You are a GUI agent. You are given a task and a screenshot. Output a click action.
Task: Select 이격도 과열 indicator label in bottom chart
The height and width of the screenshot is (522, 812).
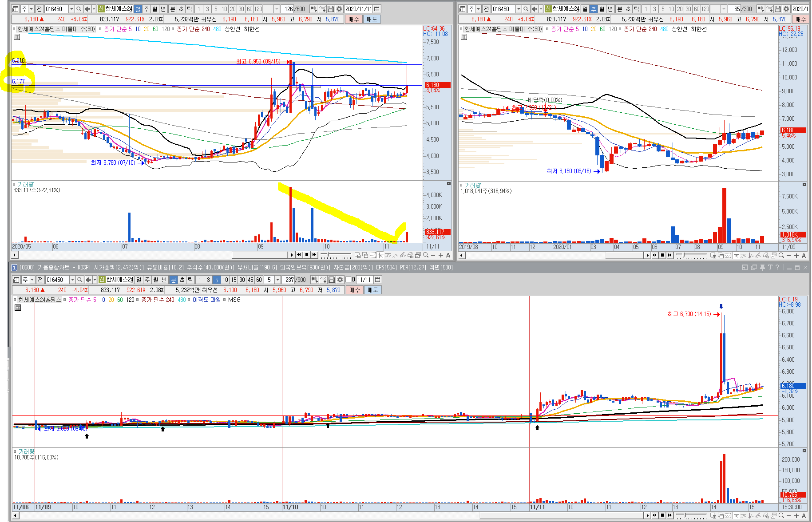(x=206, y=300)
